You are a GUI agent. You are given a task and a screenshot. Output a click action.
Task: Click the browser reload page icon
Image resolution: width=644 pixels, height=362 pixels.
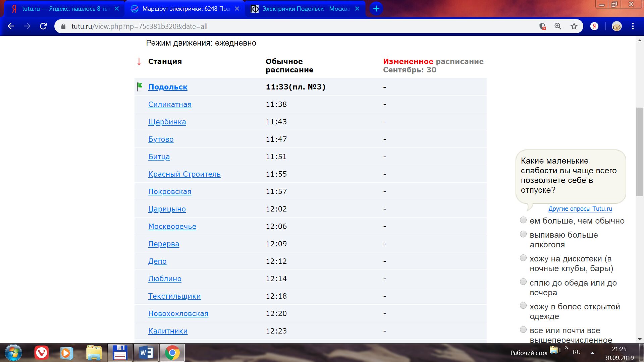coord(43,26)
